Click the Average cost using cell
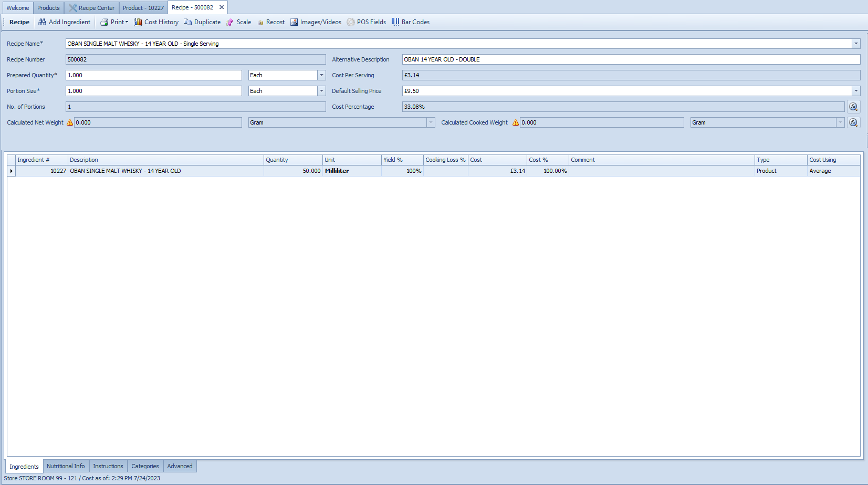868x485 pixels. pyautogui.click(x=834, y=171)
